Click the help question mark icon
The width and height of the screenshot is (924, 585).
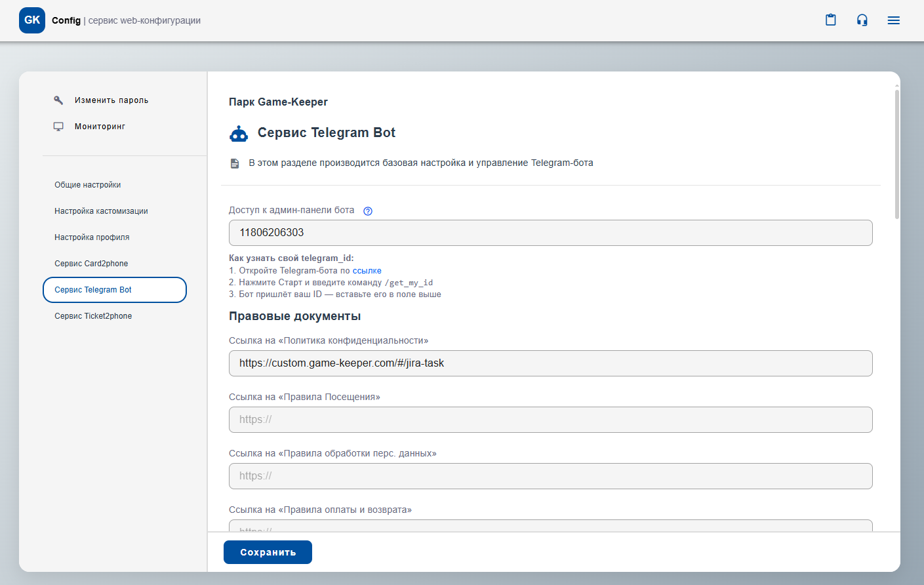pyautogui.click(x=368, y=211)
